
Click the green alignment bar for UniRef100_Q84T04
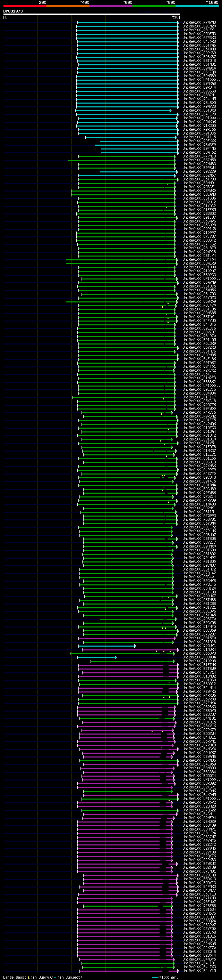(x=122, y=259)
